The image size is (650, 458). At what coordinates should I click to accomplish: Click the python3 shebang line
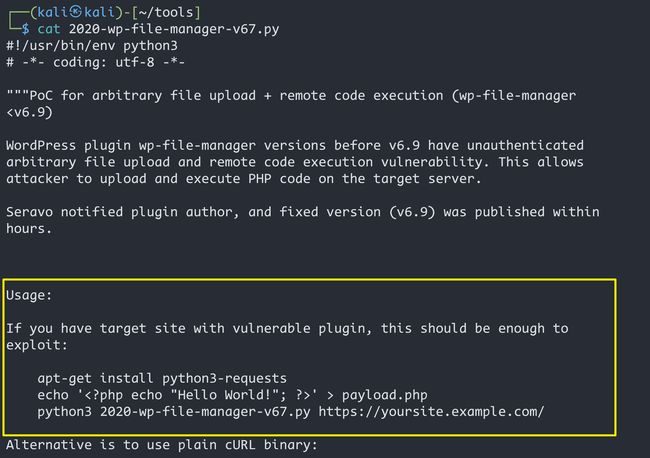(x=92, y=46)
